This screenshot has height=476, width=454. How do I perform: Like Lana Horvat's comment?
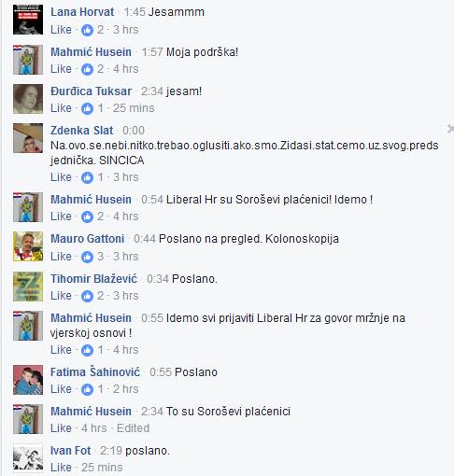[x=61, y=30]
